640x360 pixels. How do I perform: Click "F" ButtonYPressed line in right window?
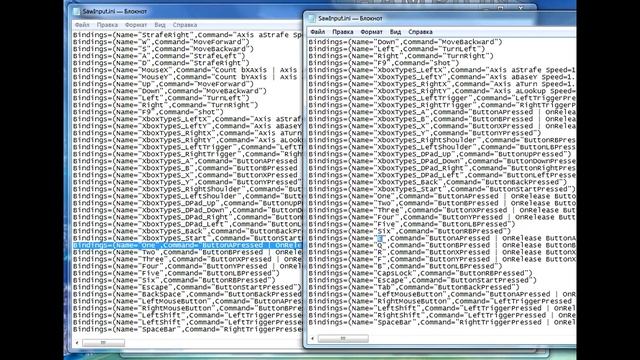pyautogui.click(x=442, y=259)
